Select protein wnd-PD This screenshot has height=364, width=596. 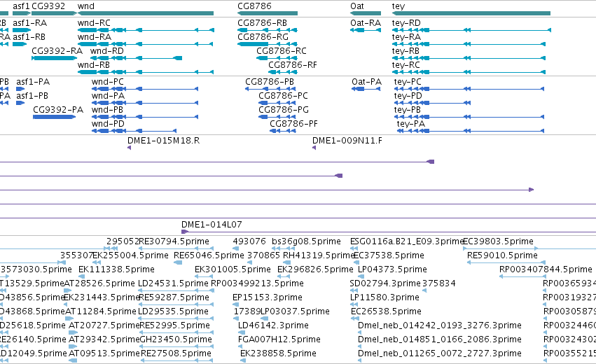pyautogui.click(x=108, y=124)
